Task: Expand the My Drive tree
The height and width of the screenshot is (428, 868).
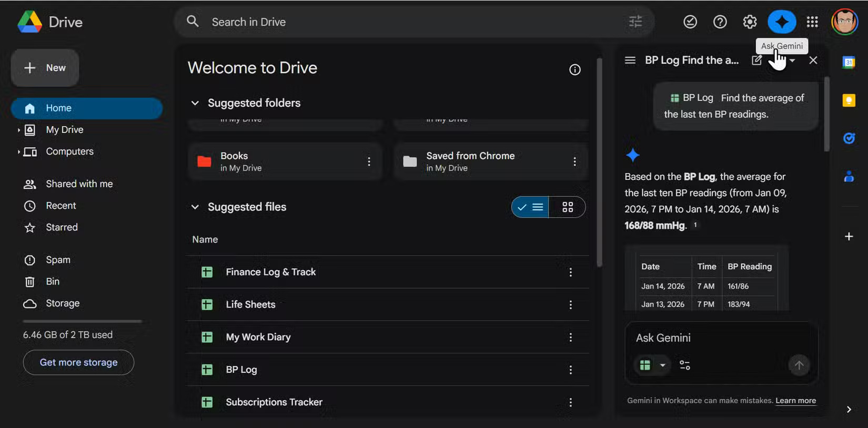Action: coord(18,130)
